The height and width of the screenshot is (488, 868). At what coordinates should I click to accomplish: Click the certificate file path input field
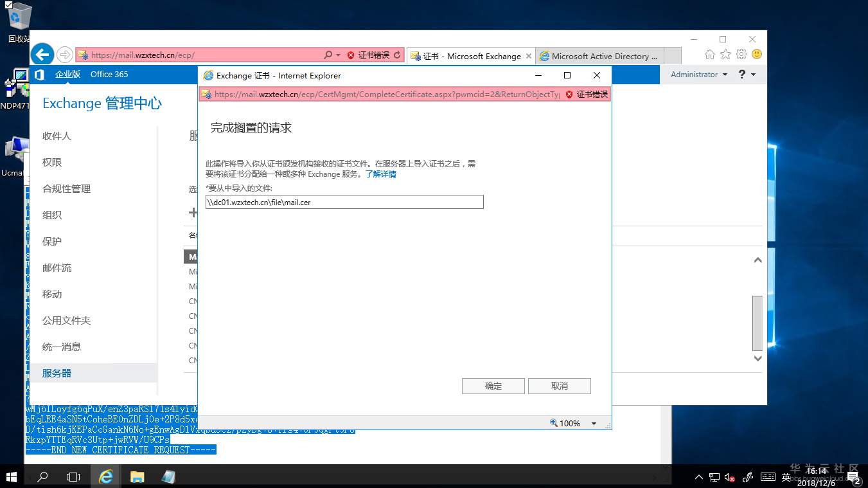coord(344,202)
